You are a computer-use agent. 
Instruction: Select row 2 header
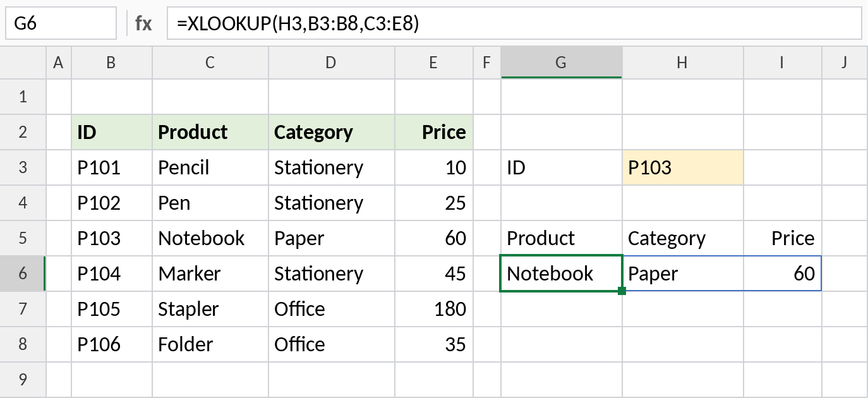coord(23,132)
